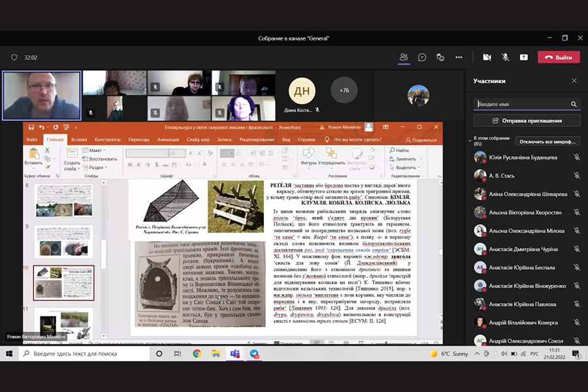Toggle the microphone mute button
Screen dimensions: 588x392
[505, 57]
